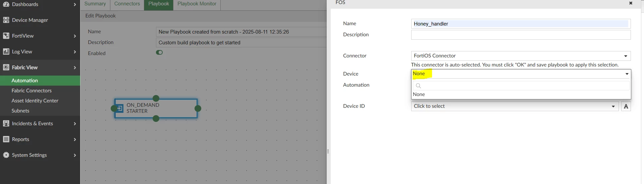Image resolution: width=644 pixels, height=184 pixels.
Task: Click the Name field containing Honey_handler
Action: 521,24
